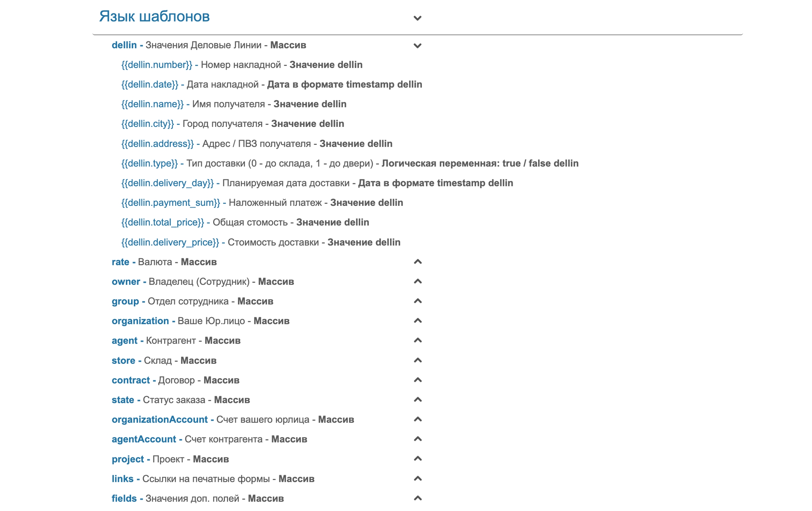The image size is (812, 511).
Task: Expand the rate Валюта chevron
Action: click(417, 262)
